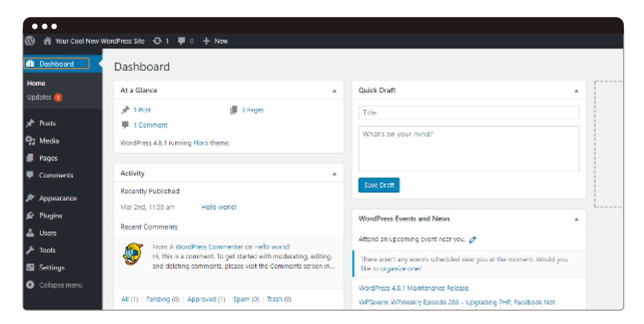Click the Save Draft button
The height and width of the screenshot is (324, 644).
pos(379,185)
